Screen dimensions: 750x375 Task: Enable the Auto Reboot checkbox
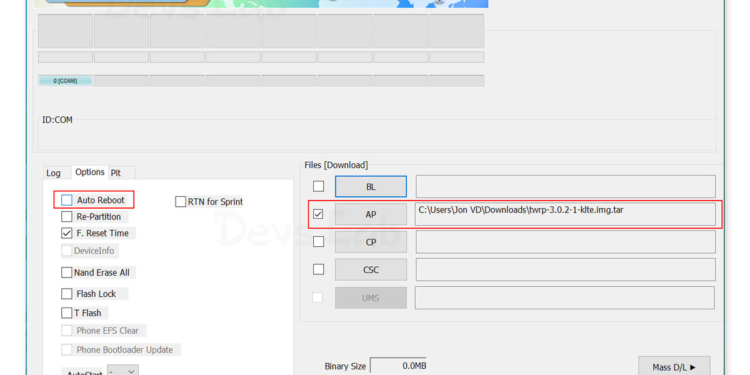(x=66, y=200)
